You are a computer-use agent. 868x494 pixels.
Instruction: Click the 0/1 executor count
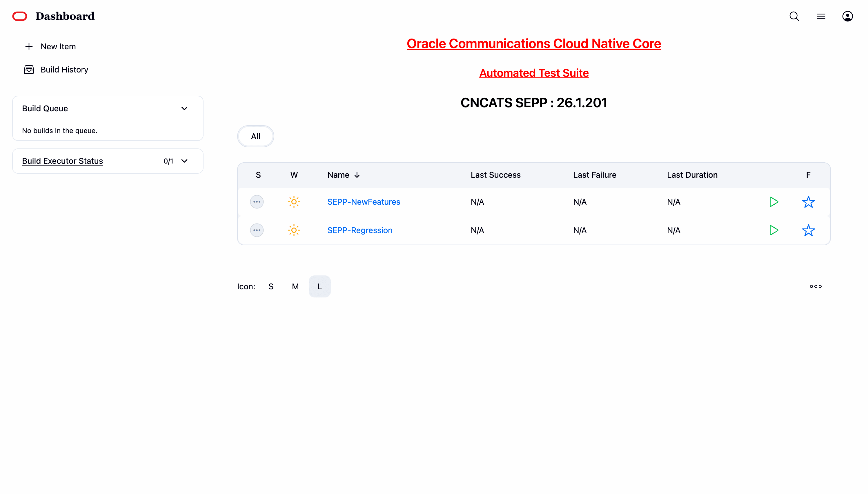pos(168,161)
